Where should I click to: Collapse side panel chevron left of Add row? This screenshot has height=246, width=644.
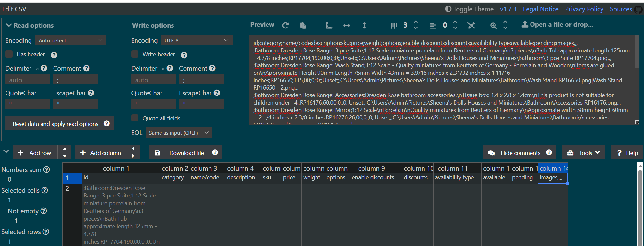(6, 151)
